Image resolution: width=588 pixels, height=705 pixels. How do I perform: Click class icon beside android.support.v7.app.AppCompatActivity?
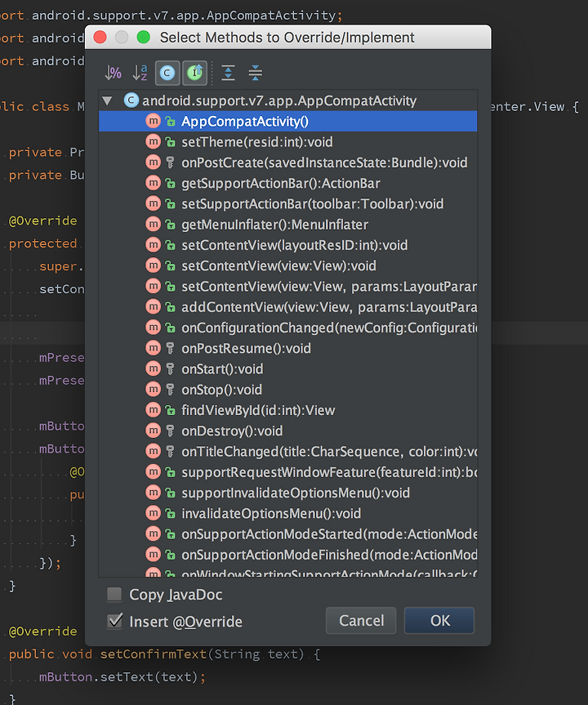tap(131, 100)
